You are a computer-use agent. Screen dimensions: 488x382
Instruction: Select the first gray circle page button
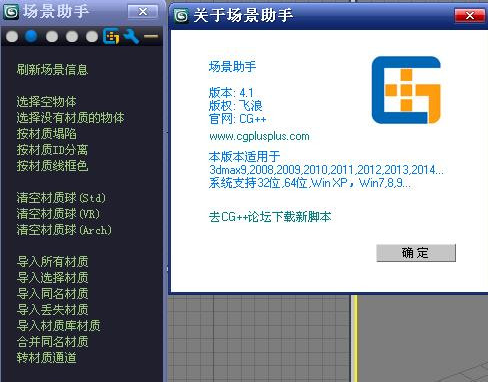12,36
